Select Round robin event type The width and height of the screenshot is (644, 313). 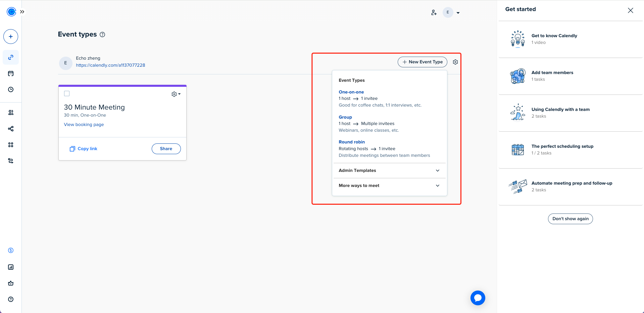[352, 142]
